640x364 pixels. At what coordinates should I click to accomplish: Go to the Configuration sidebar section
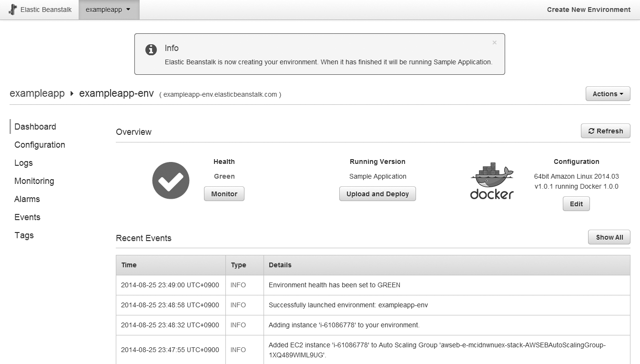[40, 145]
